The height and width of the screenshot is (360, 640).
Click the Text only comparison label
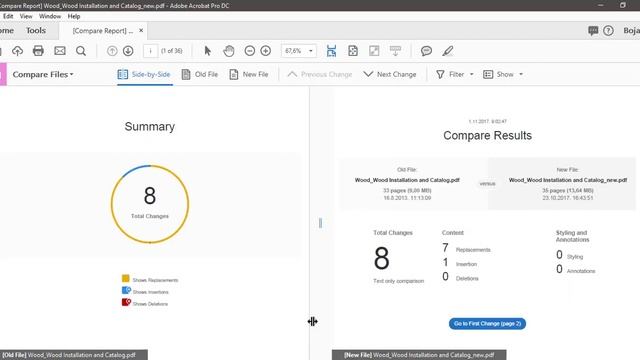pyautogui.click(x=398, y=281)
